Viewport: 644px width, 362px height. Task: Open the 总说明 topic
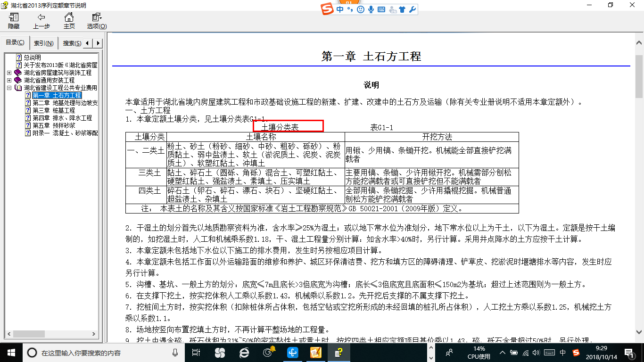pyautogui.click(x=33, y=58)
